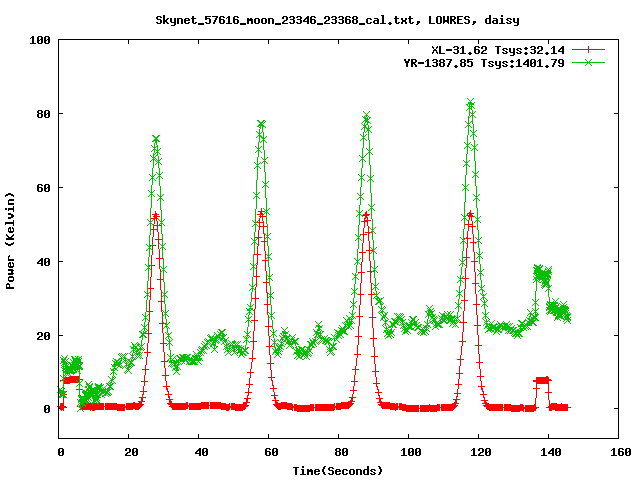Viewport: 640px width, 480px height.
Task: Click legend entry YR-1387.85 Tsys:1401.79
Action: (x=484, y=63)
